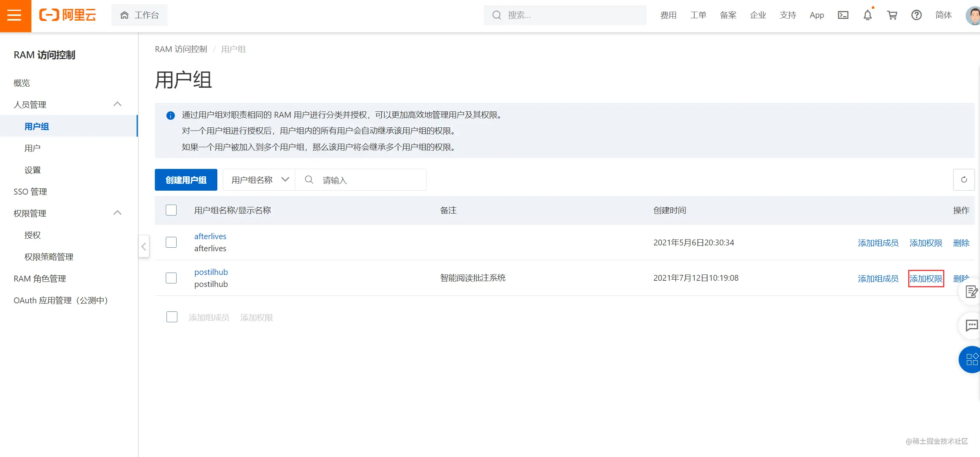The width and height of the screenshot is (980, 457).
Task: Click the user avatar in header
Action: tap(973, 16)
